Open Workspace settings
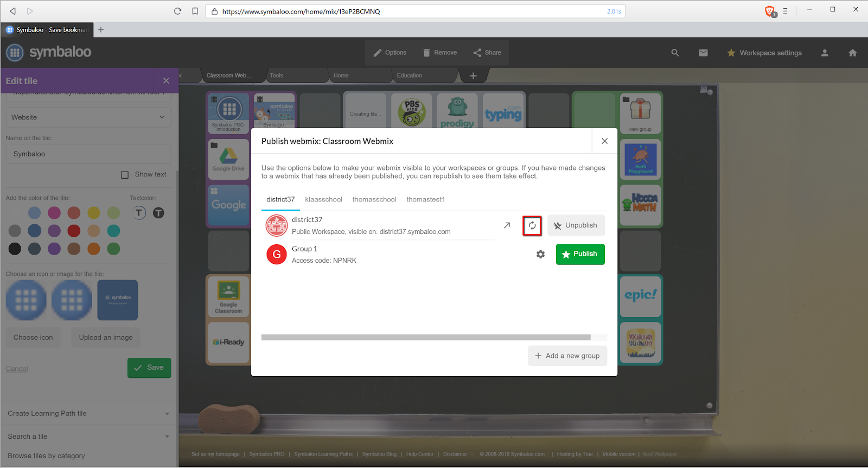 pyautogui.click(x=764, y=53)
